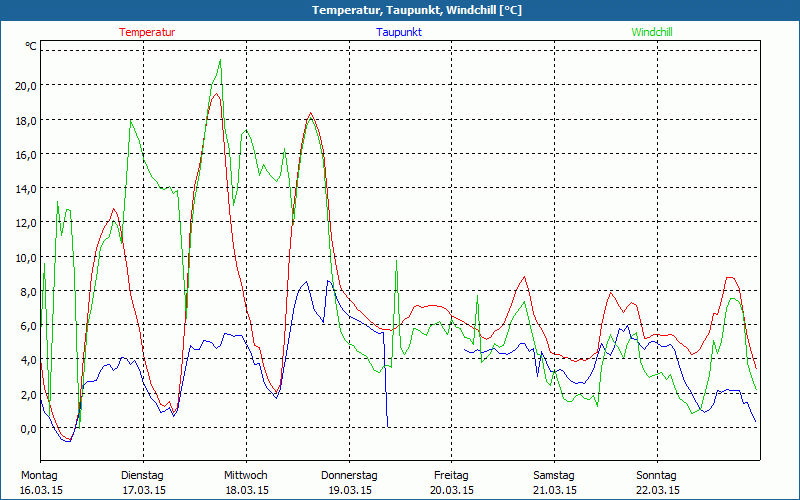The image size is (800, 500).
Task: Click the Freitag day label
Action: pyautogui.click(x=451, y=475)
